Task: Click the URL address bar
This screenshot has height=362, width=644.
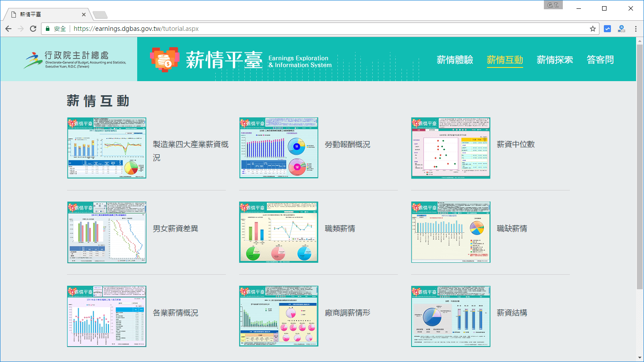Action: tap(309, 29)
